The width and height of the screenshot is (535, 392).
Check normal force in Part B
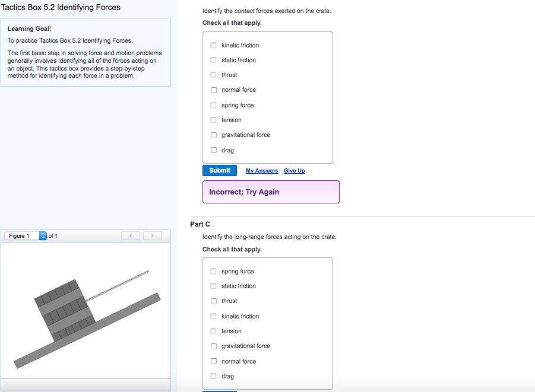tap(213, 90)
